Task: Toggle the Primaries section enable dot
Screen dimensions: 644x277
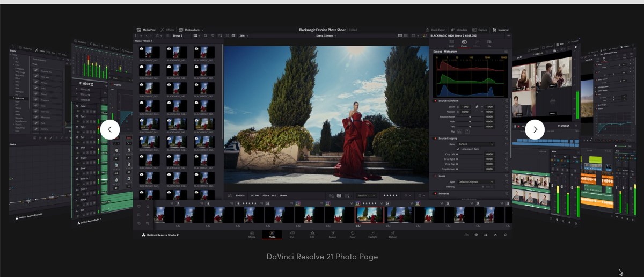Action: pyautogui.click(x=435, y=194)
